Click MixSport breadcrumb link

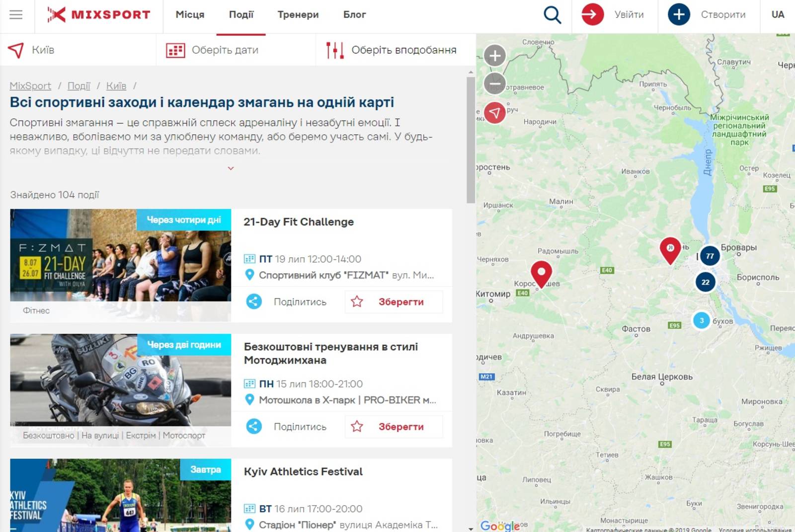pos(30,86)
